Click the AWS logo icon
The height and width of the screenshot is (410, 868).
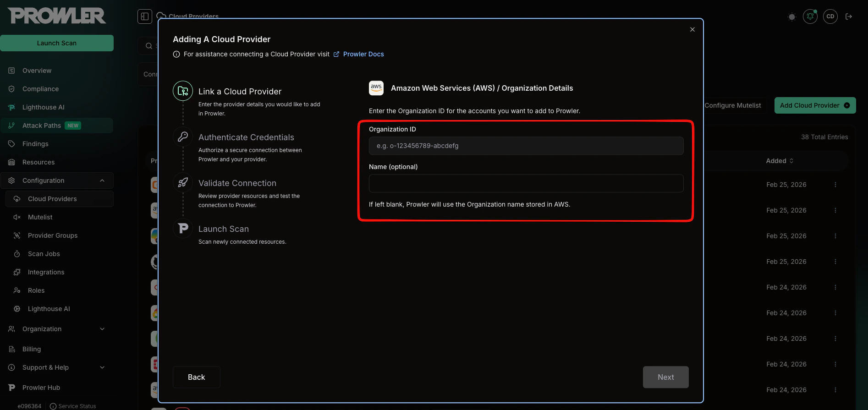point(376,88)
